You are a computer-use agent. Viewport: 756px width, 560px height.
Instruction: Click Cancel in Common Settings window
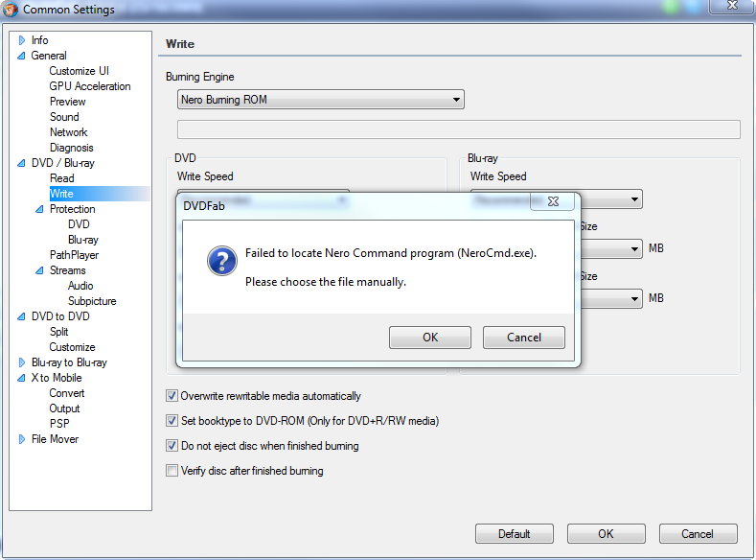pos(699,534)
